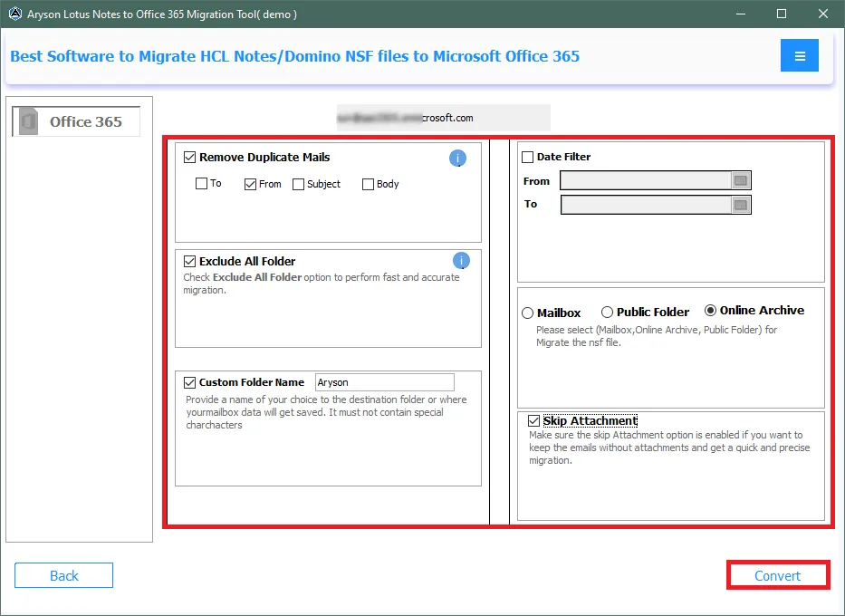Uncheck the From duplicate criterion checkbox

[x=250, y=184]
